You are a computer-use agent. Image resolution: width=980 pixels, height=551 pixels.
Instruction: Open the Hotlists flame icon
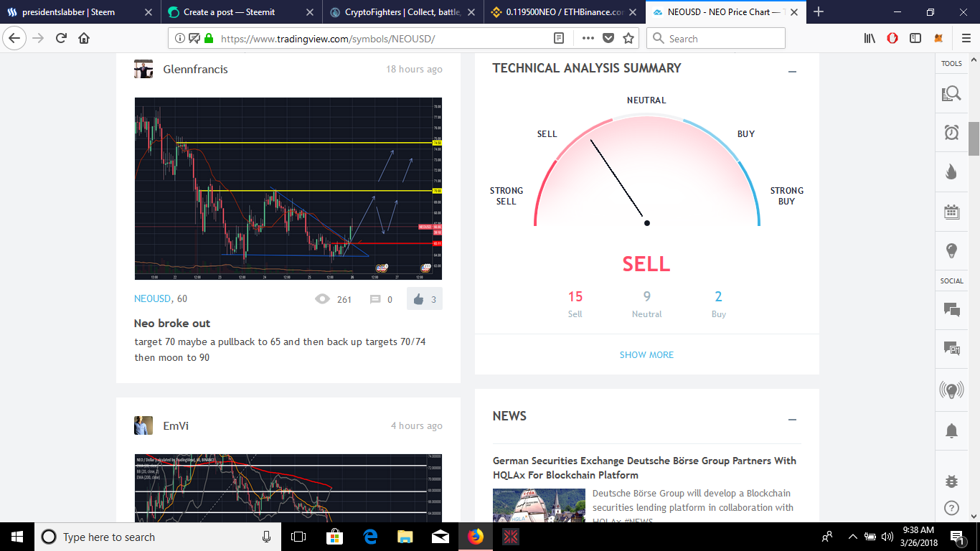coord(951,171)
